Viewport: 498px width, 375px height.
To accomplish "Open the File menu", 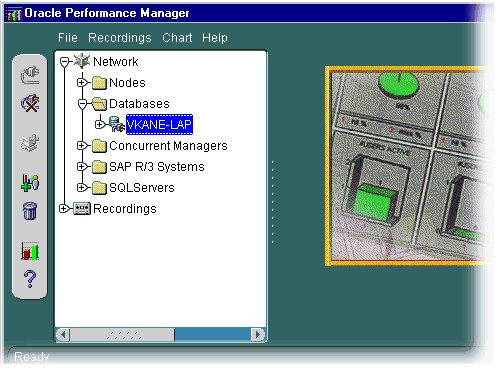I will click(68, 38).
